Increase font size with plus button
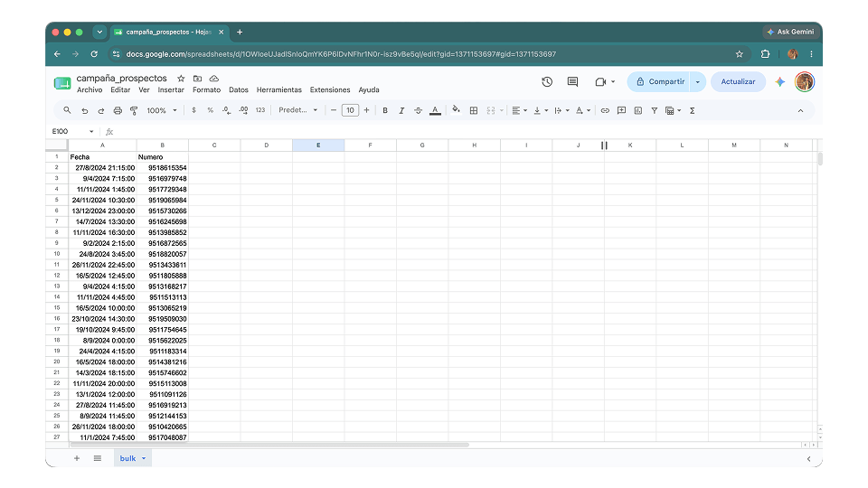Viewport: 868px width, 488px height. click(366, 110)
